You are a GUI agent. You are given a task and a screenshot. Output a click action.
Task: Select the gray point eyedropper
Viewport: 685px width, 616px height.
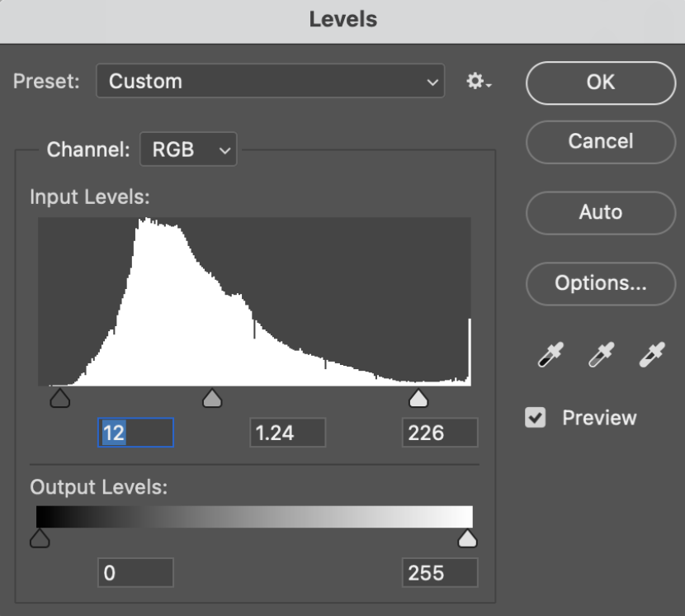601,354
